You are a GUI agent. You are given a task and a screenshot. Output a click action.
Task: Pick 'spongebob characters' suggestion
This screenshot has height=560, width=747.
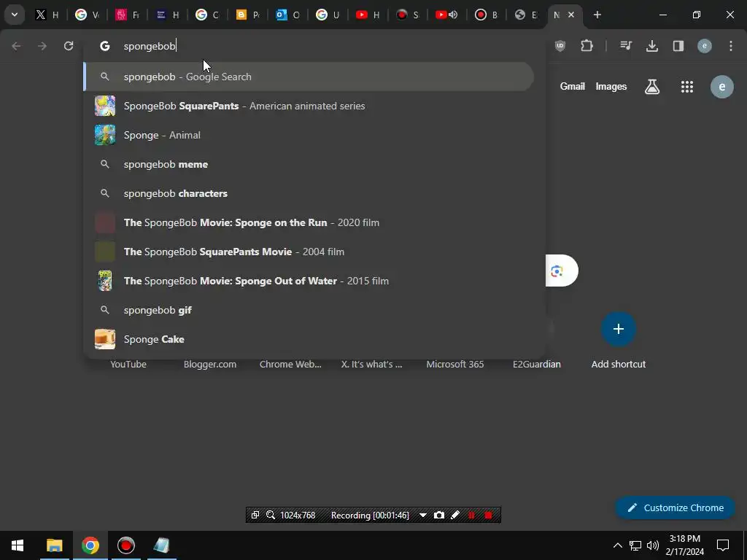(309, 193)
